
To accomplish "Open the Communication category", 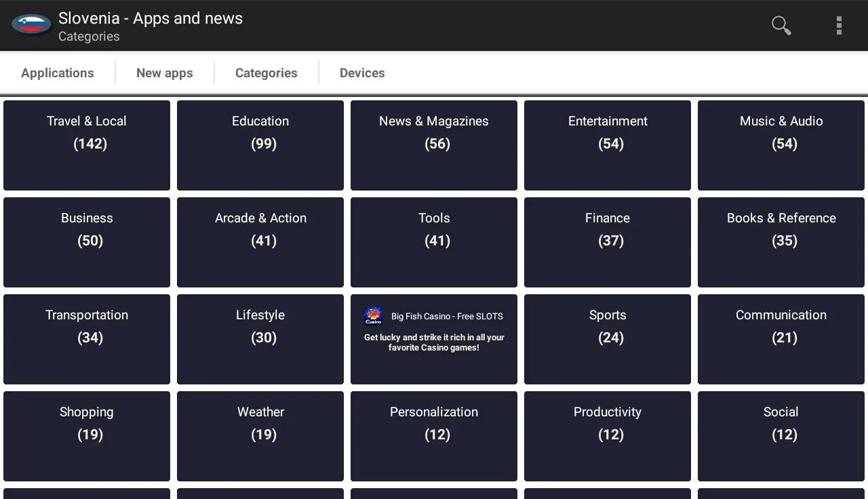I will [x=781, y=339].
